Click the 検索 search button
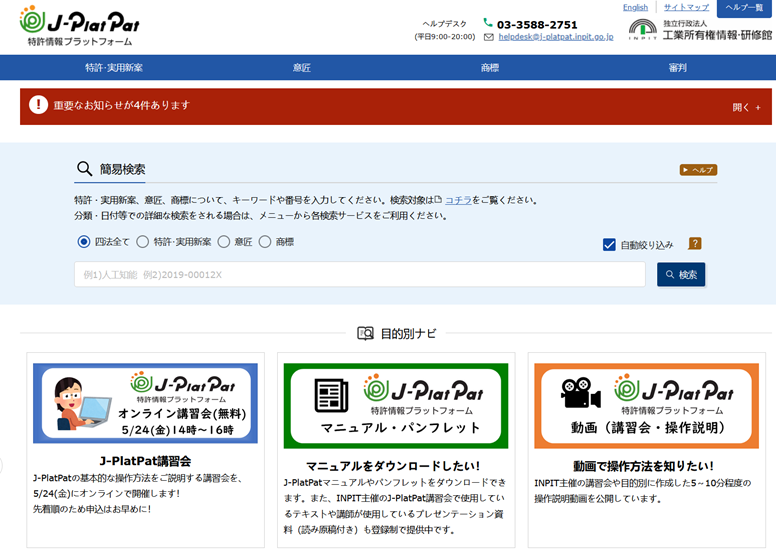Image resolution: width=776 pixels, height=554 pixels. pos(681,274)
